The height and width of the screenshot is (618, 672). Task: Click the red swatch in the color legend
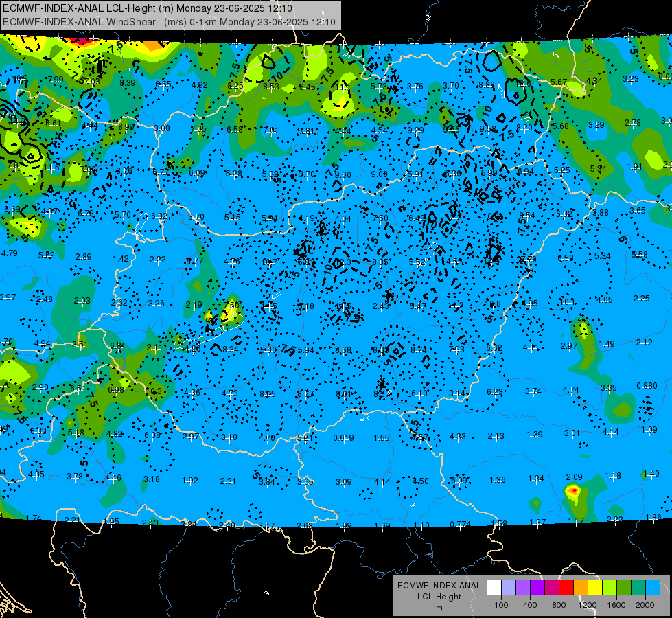click(x=566, y=587)
